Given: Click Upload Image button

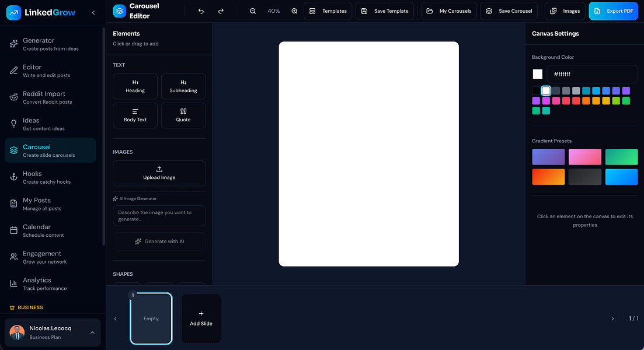Looking at the screenshot, I should [x=159, y=173].
